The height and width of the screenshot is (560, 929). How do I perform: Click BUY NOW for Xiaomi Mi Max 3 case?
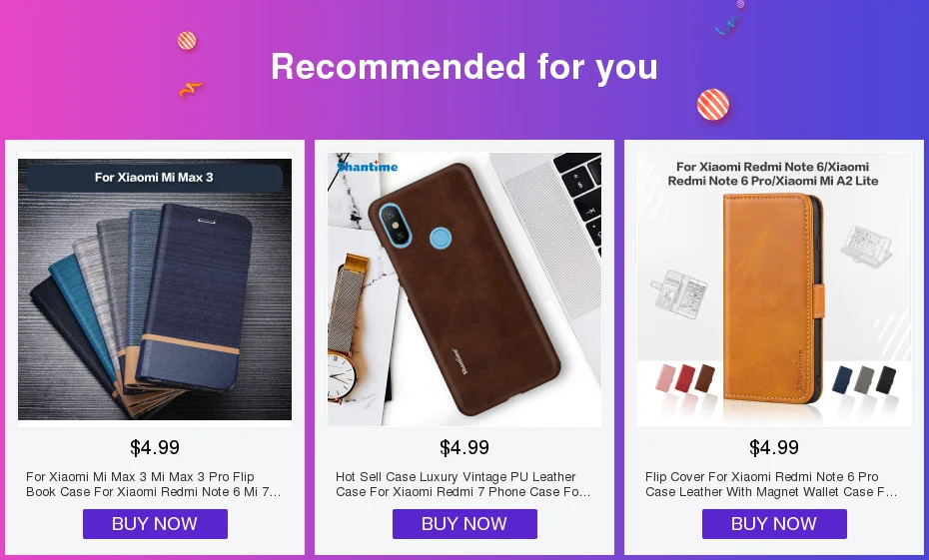(x=155, y=524)
